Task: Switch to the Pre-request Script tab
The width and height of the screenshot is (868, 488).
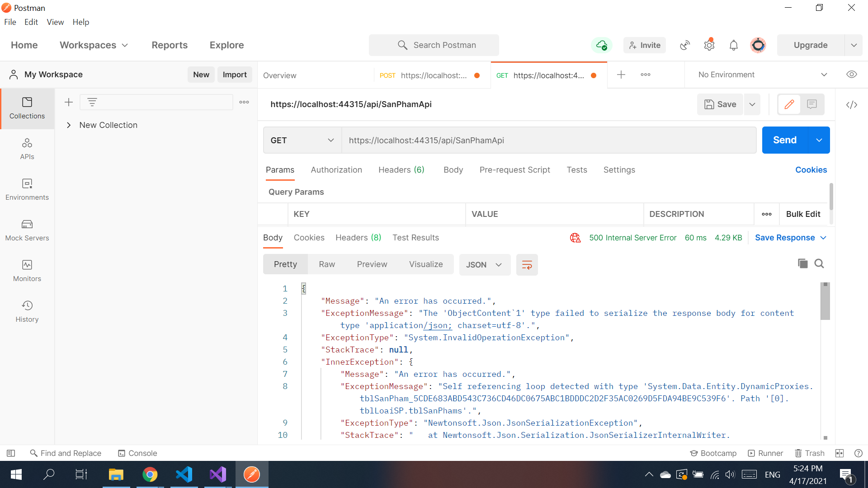Action: click(x=515, y=170)
